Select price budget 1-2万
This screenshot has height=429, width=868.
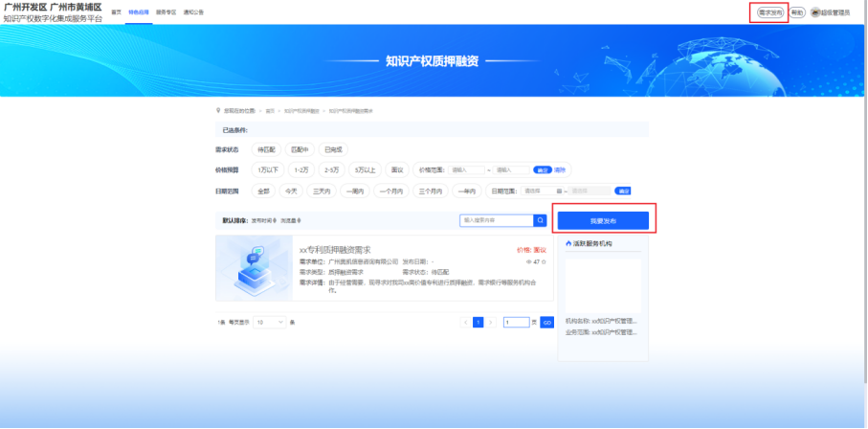coord(301,169)
